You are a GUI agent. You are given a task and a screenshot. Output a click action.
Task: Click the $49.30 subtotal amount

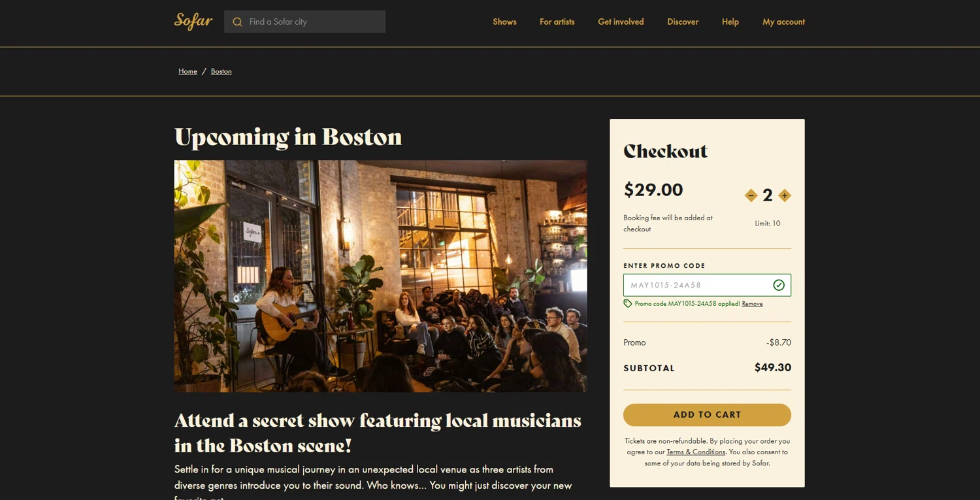click(x=773, y=367)
